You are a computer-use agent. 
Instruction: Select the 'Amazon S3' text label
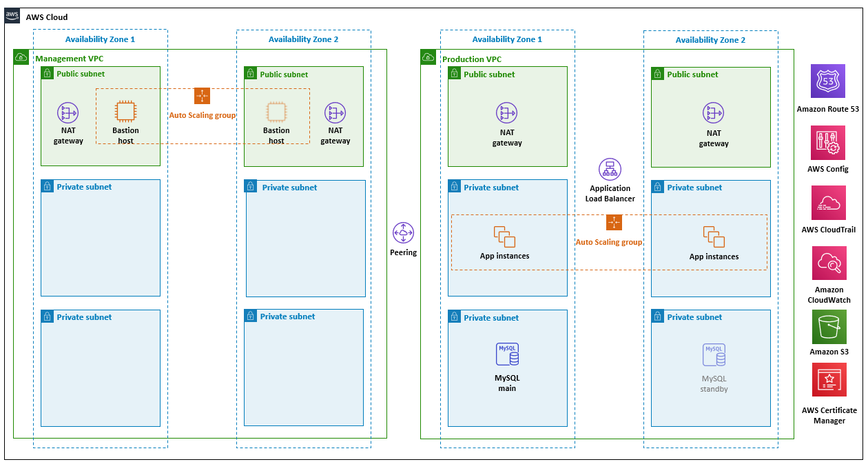pyautogui.click(x=828, y=352)
